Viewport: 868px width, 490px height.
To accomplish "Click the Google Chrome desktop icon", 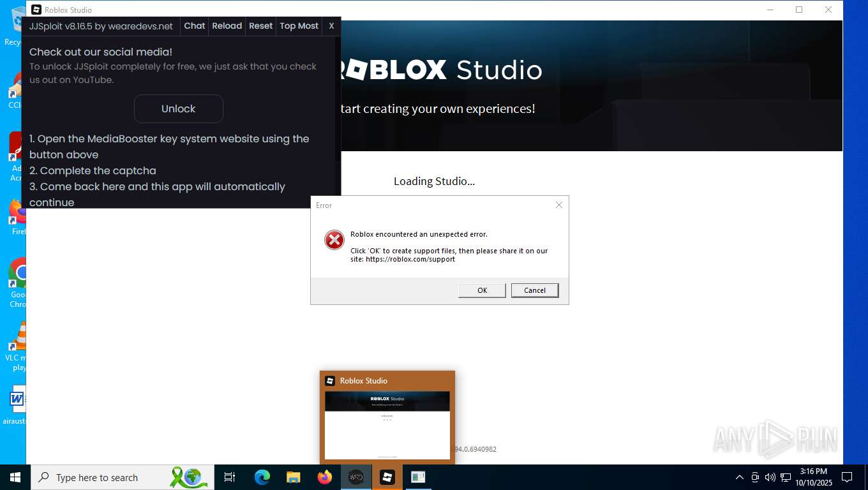I will (18, 283).
